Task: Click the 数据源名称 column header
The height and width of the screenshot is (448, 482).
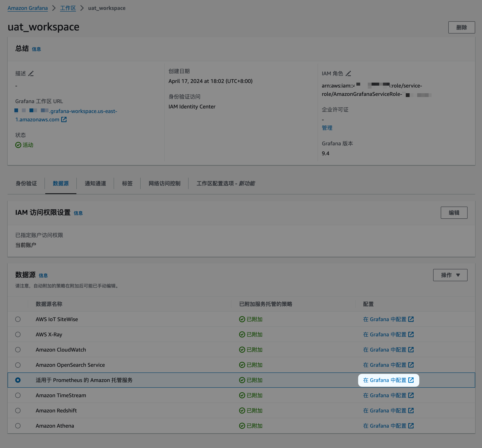Action: tap(49, 304)
